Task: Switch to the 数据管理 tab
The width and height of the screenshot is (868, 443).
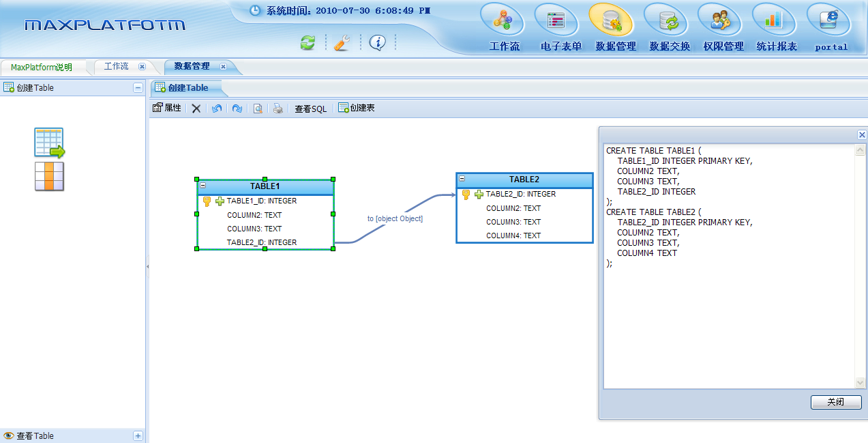Action: (x=192, y=66)
